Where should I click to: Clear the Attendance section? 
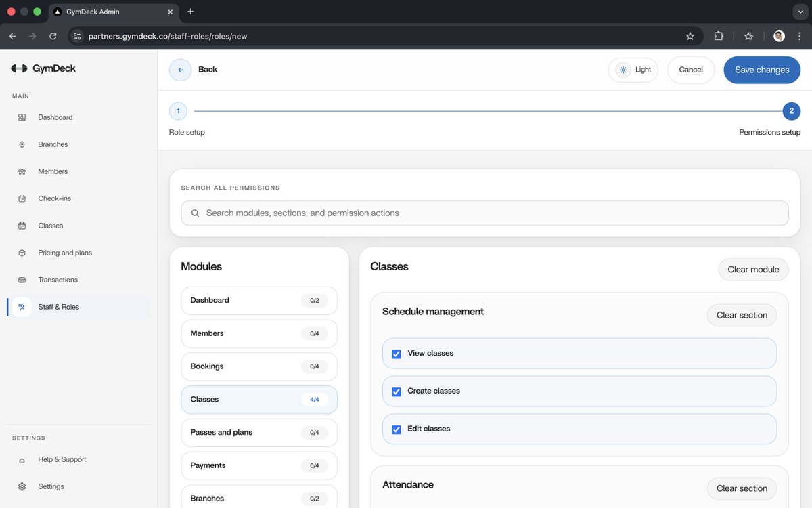[x=742, y=488]
